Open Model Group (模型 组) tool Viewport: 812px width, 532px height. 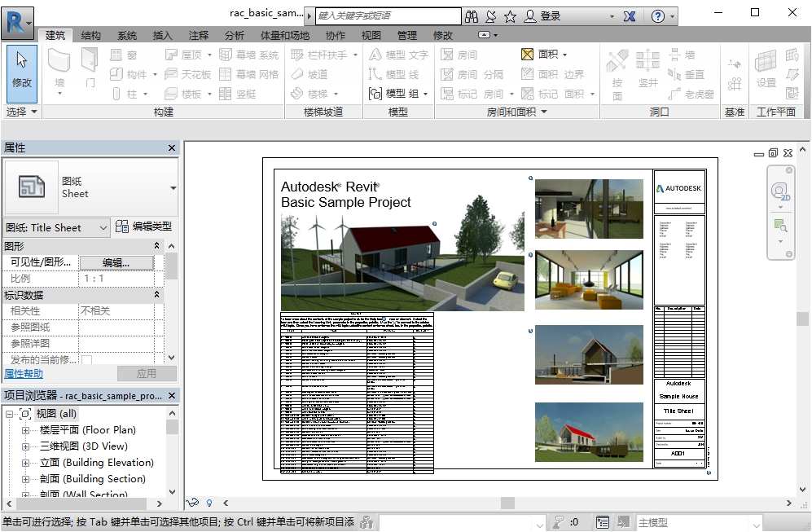[x=397, y=94]
